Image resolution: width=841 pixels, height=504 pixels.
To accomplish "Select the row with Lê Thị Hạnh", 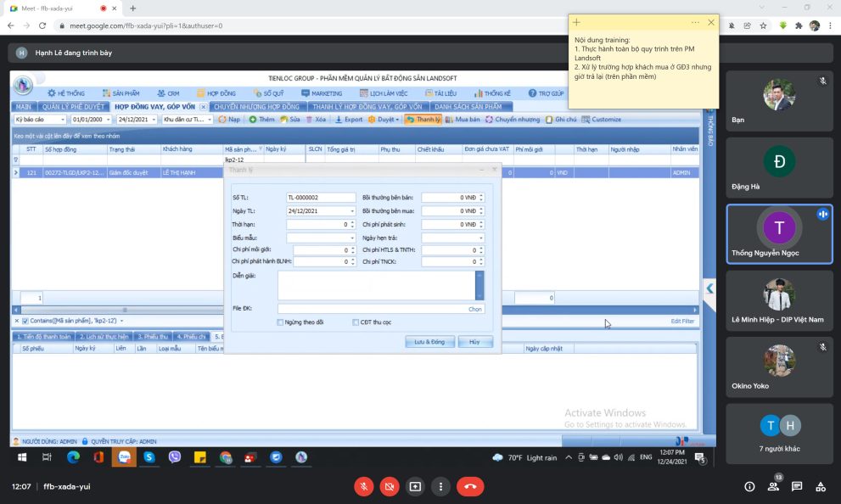I will tap(356, 172).
